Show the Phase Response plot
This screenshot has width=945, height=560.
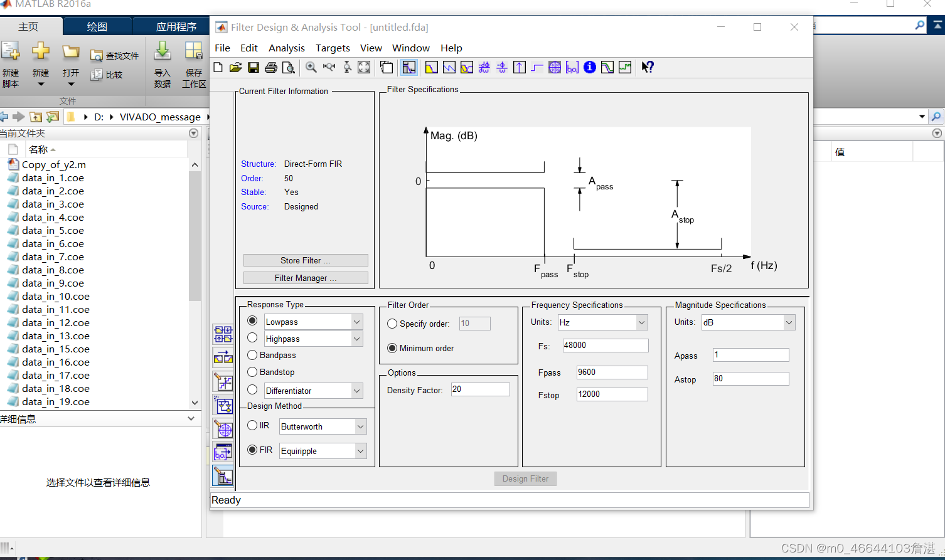pyautogui.click(x=449, y=67)
